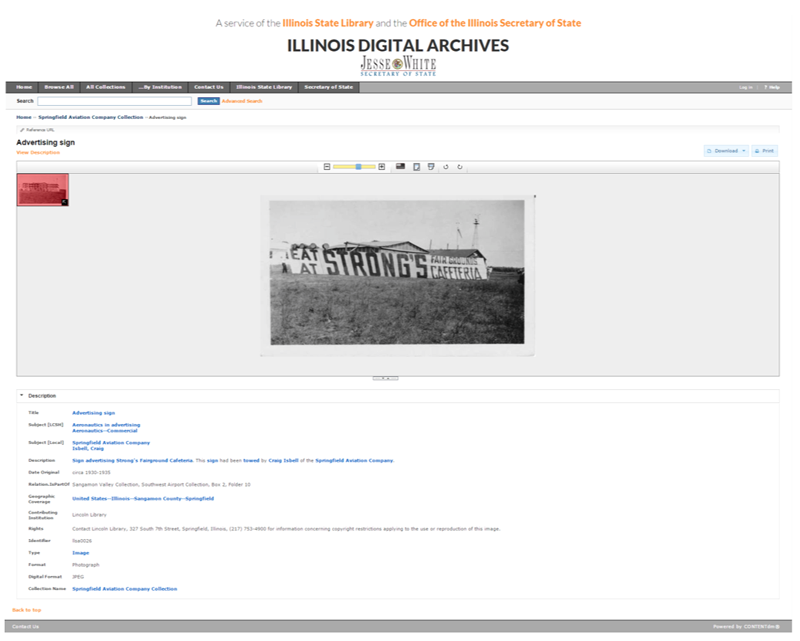Viewport: 800px width, 641px height.
Task: Open Advanced Search
Action: 242,101
